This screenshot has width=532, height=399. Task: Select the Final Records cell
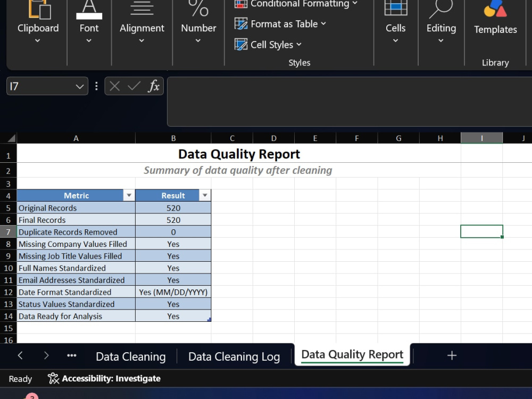click(x=76, y=220)
